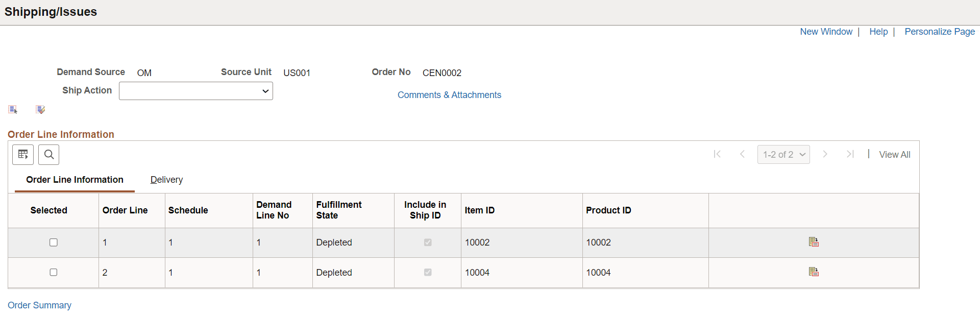Click the Last Row navigation arrow
Image resolution: width=980 pixels, height=315 pixels.
click(850, 154)
